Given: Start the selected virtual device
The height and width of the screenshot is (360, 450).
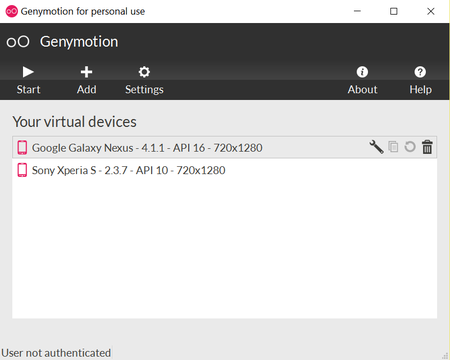Looking at the screenshot, I should pos(28,80).
